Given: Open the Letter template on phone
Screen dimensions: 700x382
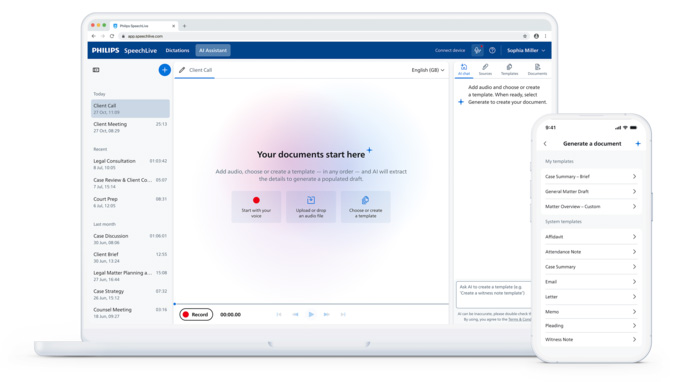Looking at the screenshot, I should click(591, 297).
